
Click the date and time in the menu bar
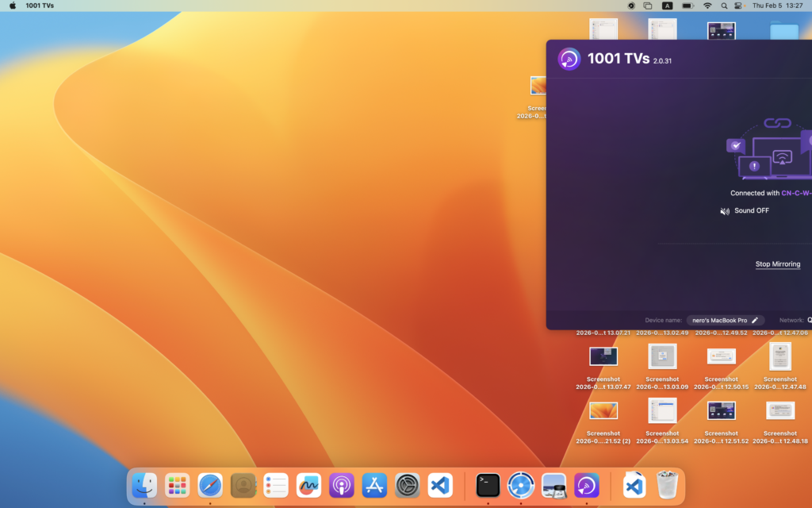[777, 6]
